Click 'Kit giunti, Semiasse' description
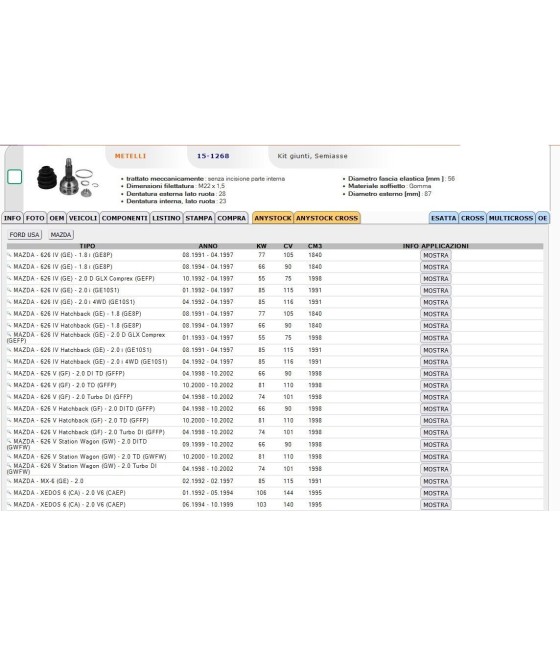The image size is (560, 655). pyautogui.click(x=312, y=156)
